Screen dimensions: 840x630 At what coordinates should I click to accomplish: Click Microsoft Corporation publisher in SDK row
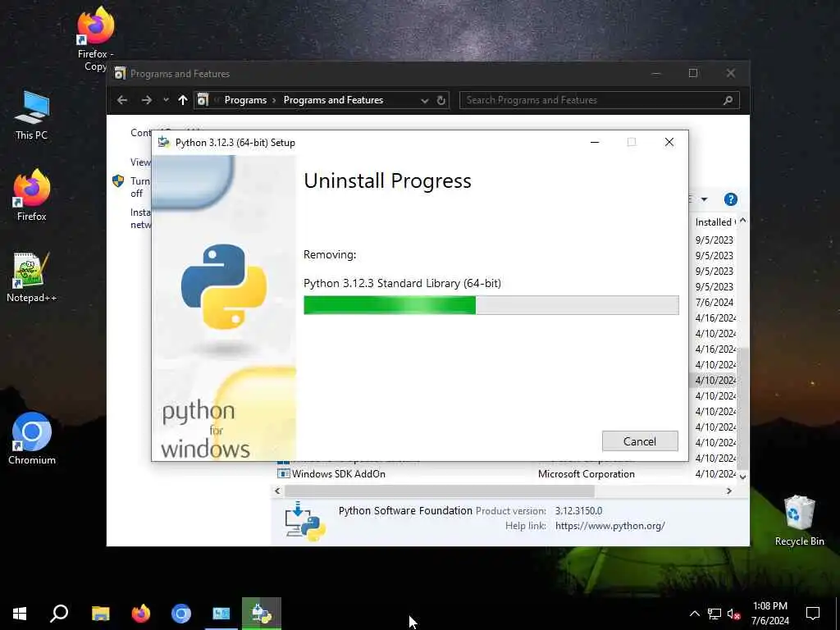[586, 474]
